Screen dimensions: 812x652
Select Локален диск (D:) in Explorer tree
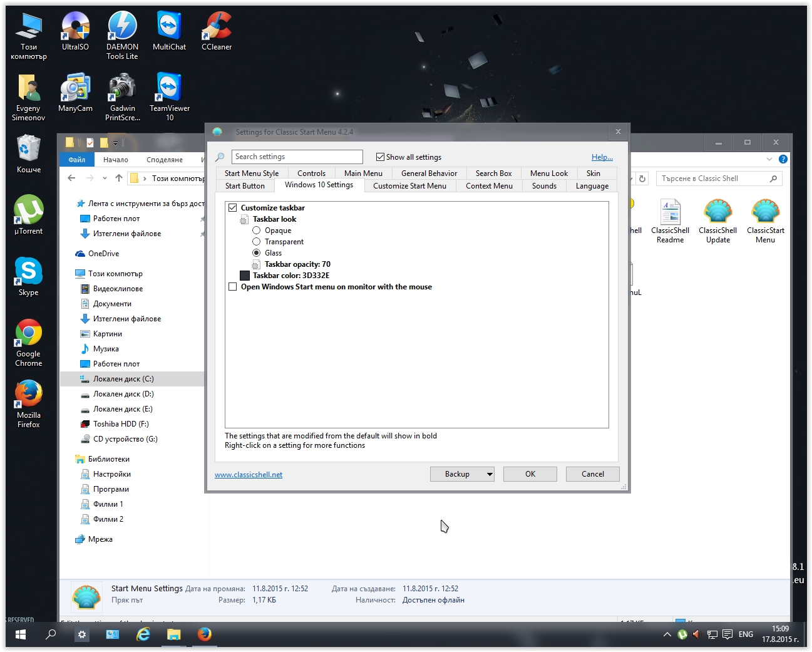point(123,394)
